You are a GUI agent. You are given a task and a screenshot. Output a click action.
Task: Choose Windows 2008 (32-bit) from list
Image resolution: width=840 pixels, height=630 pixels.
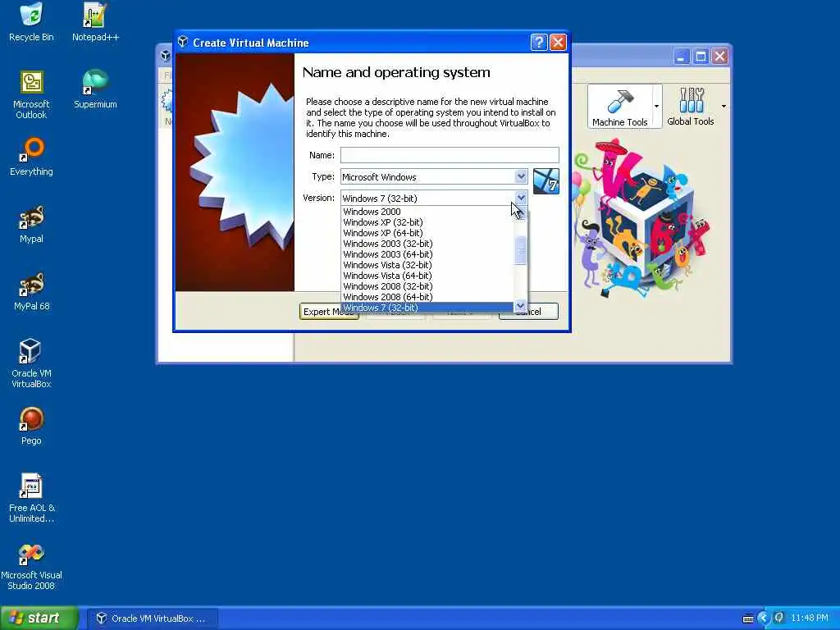[x=427, y=286]
